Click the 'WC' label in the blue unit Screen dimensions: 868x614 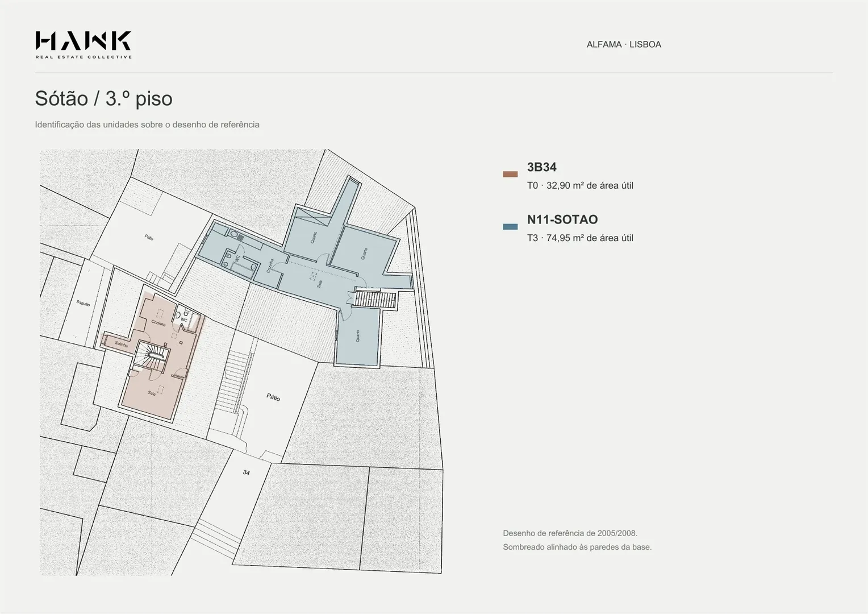tap(237, 259)
